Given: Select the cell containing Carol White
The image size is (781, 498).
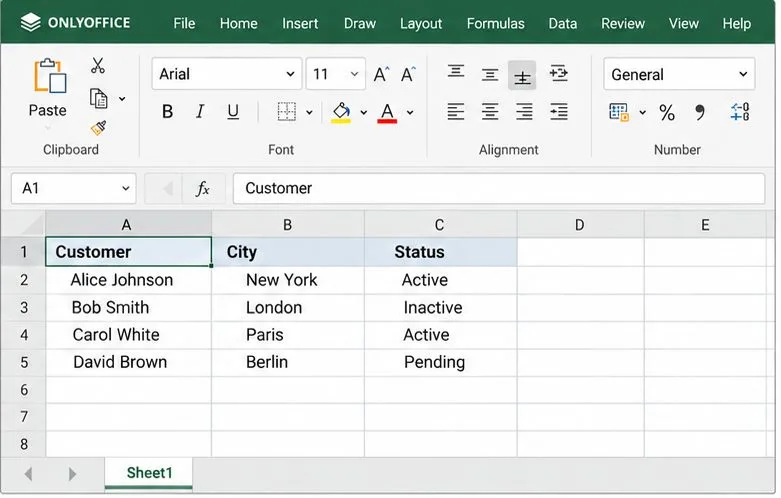Looking at the screenshot, I should (129, 335).
